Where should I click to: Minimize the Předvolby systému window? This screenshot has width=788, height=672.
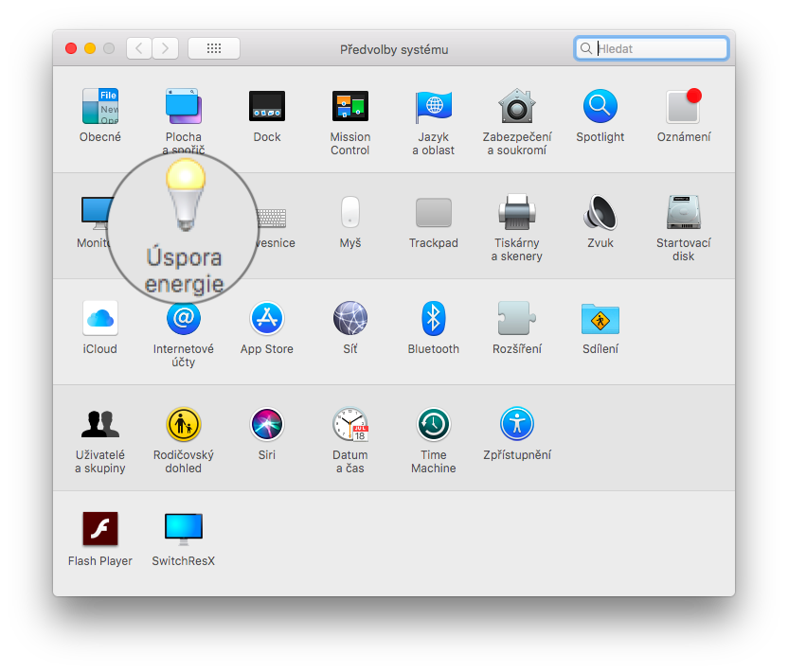pos(90,48)
